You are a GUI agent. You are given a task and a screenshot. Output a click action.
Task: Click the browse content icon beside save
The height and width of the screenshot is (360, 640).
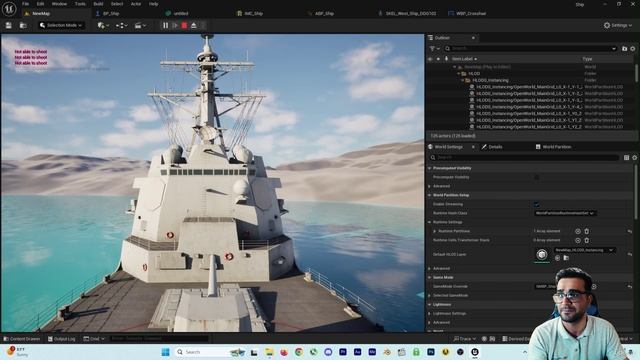(23, 25)
